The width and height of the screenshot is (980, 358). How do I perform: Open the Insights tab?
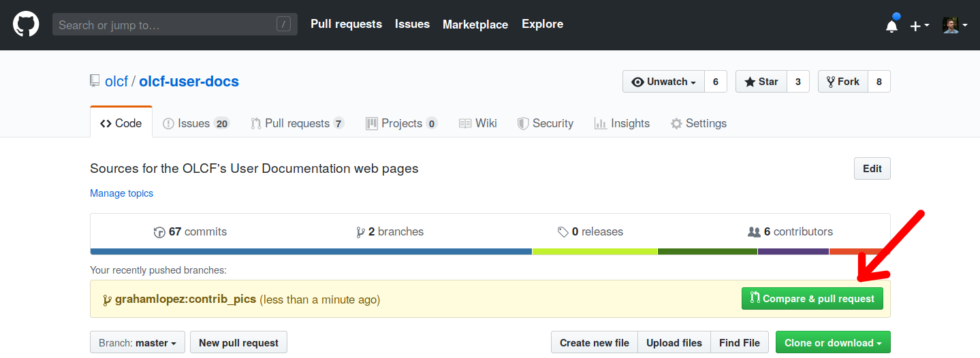(622, 123)
